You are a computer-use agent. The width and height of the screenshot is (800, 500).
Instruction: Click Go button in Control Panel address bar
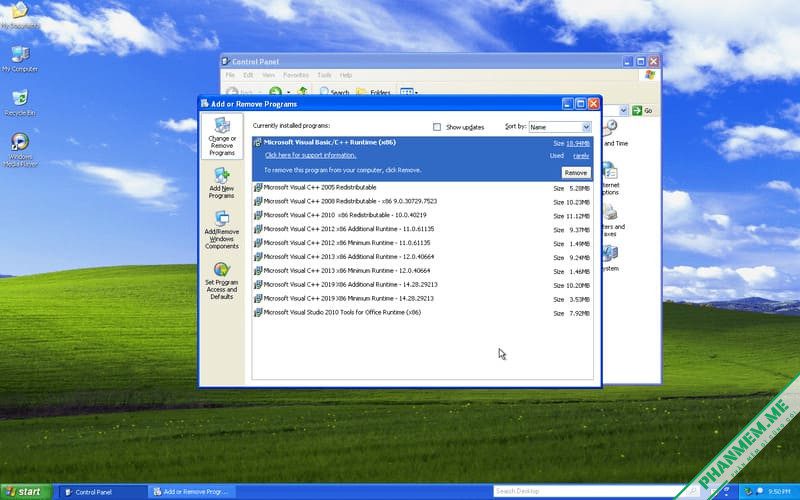pos(643,110)
